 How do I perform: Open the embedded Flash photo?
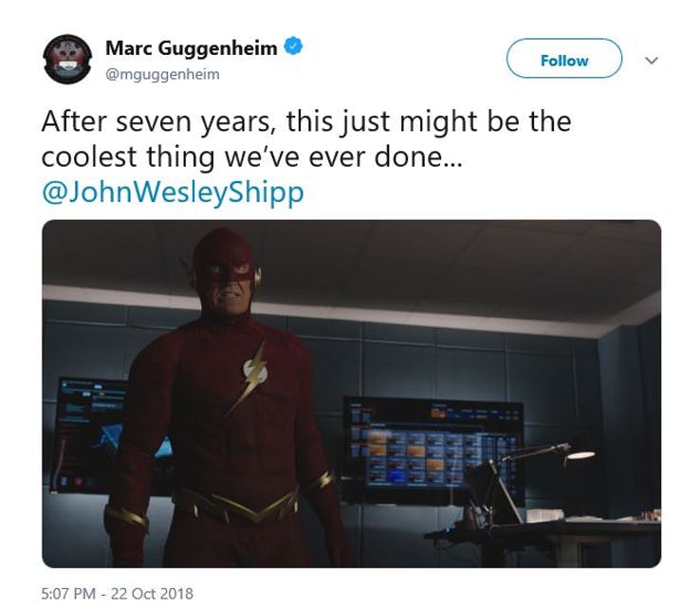point(351,394)
